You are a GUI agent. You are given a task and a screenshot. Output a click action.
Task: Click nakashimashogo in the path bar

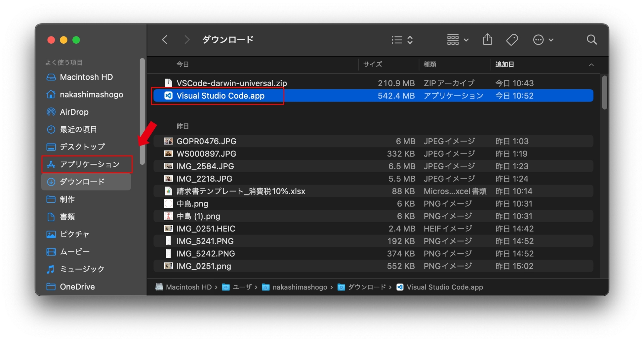pyautogui.click(x=299, y=287)
